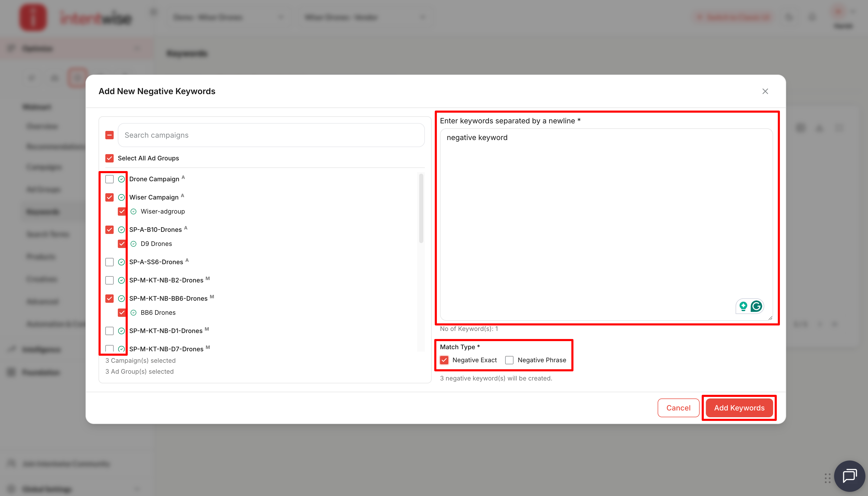The height and width of the screenshot is (496, 868).
Task: Uncheck the BB6 Drones ad group checkbox
Action: [121, 313]
